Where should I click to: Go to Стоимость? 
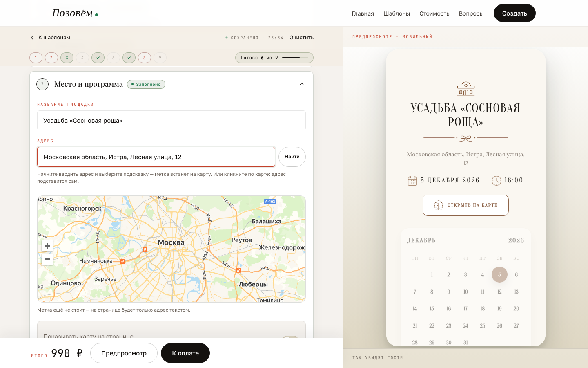point(434,13)
